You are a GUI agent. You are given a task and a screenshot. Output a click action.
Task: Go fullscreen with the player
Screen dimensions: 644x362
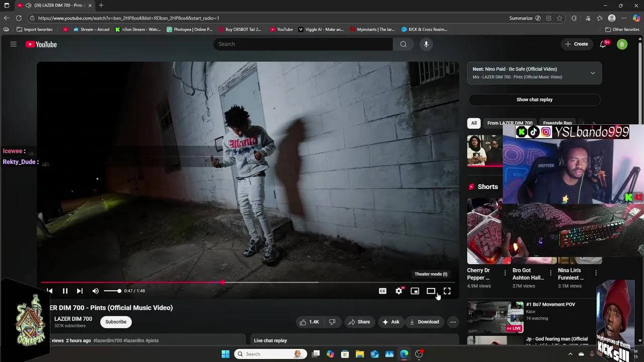447,291
